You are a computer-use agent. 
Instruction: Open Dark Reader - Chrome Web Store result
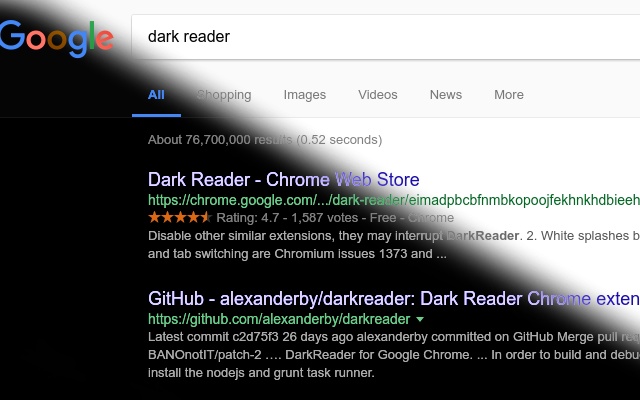(284, 180)
